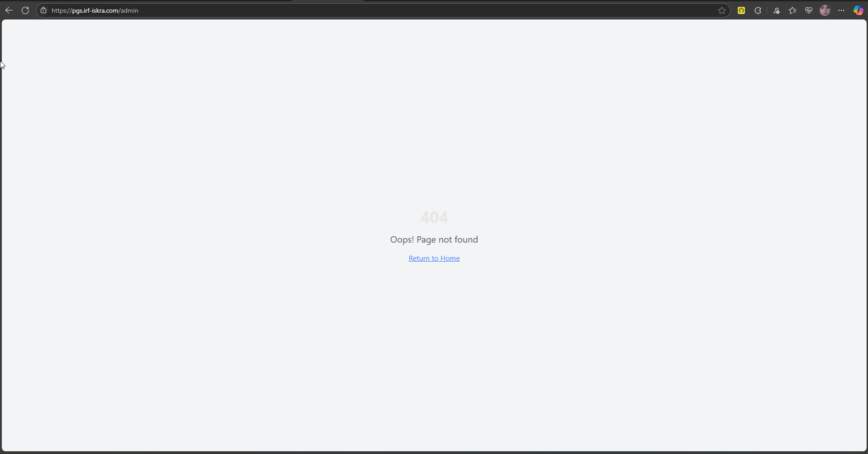The height and width of the screenshot is (454, 868).
Task: Open the Extensions puzzle-piece menu
Action: 758,10
